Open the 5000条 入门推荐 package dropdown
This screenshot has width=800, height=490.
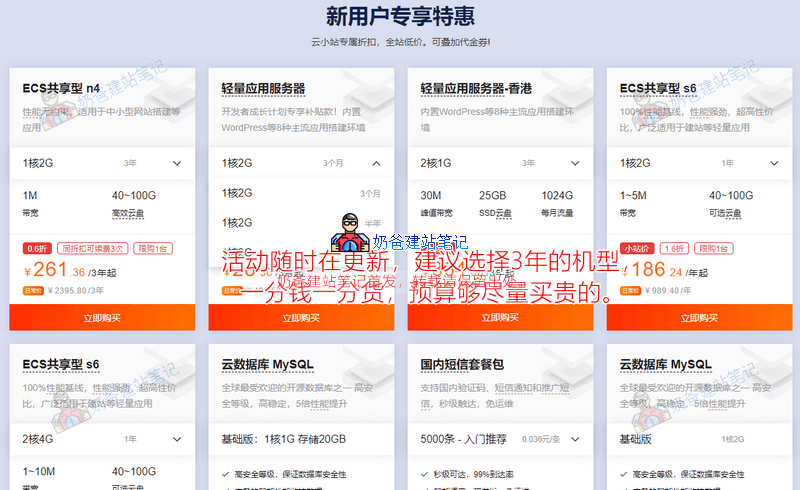pos(576,438)
